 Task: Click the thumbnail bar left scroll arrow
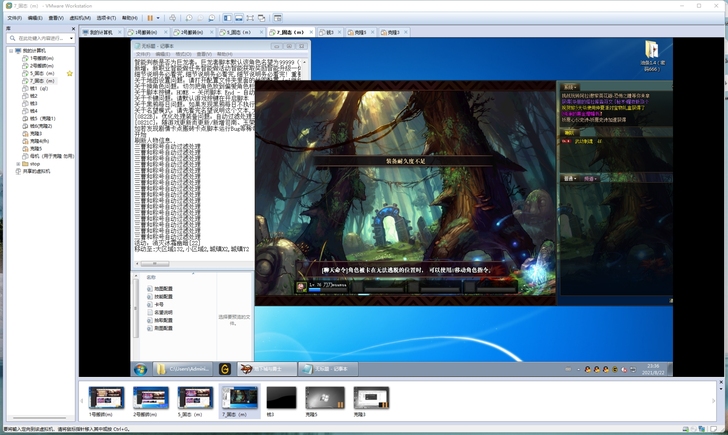pyautogui.click(x=82, y=401)
